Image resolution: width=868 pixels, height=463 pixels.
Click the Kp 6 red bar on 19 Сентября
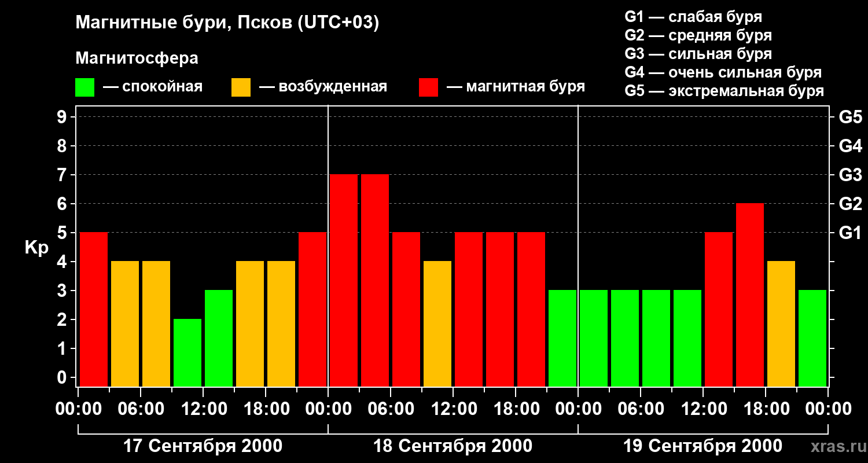click(750, 295)
